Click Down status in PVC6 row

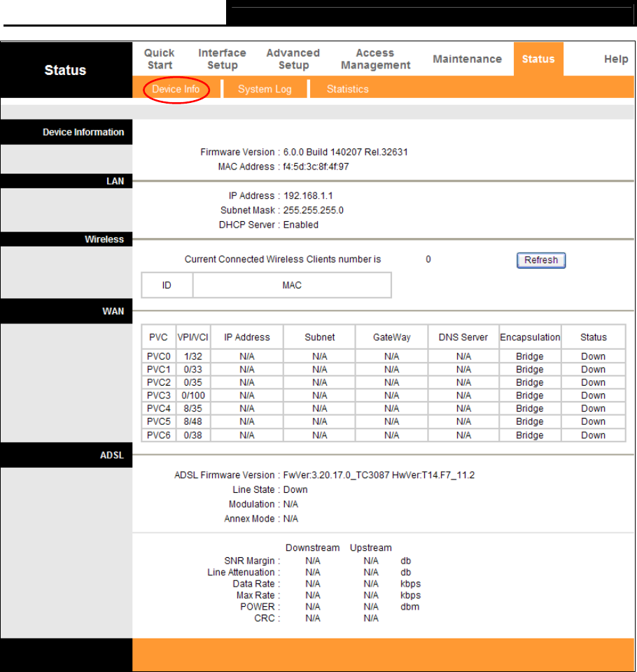(x=594, y=435)
